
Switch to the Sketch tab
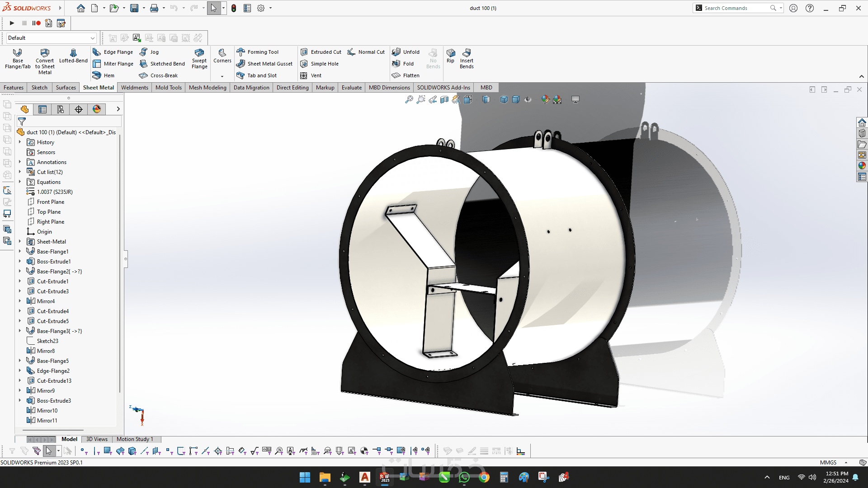(39, 88)
